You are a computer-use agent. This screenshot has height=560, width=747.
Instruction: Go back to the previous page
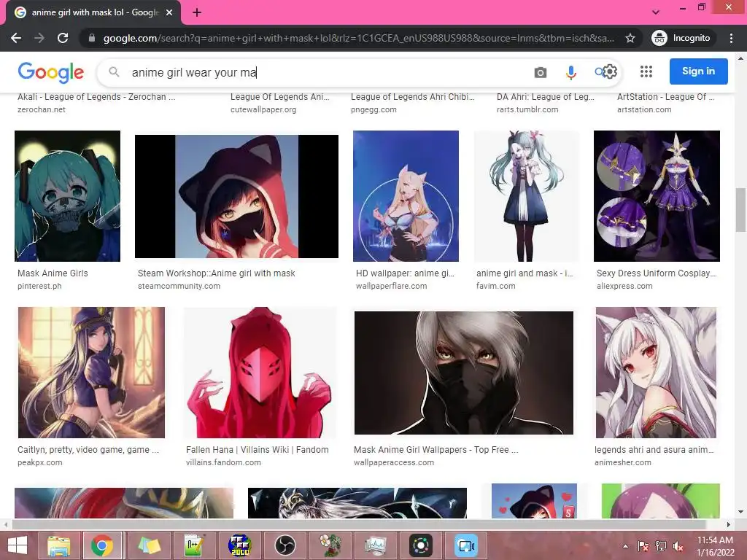[16, 38]
